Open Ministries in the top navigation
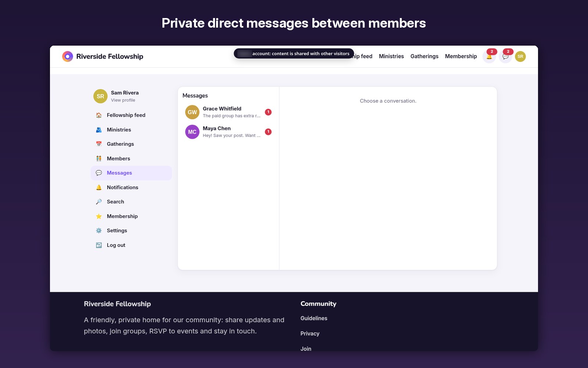 point(391,56)
